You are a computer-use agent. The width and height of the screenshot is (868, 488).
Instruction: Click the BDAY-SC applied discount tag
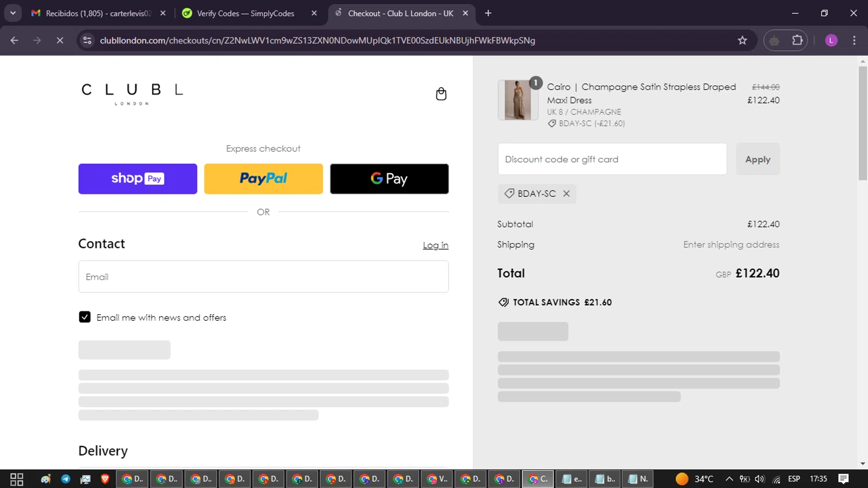(x=536, y=194)
